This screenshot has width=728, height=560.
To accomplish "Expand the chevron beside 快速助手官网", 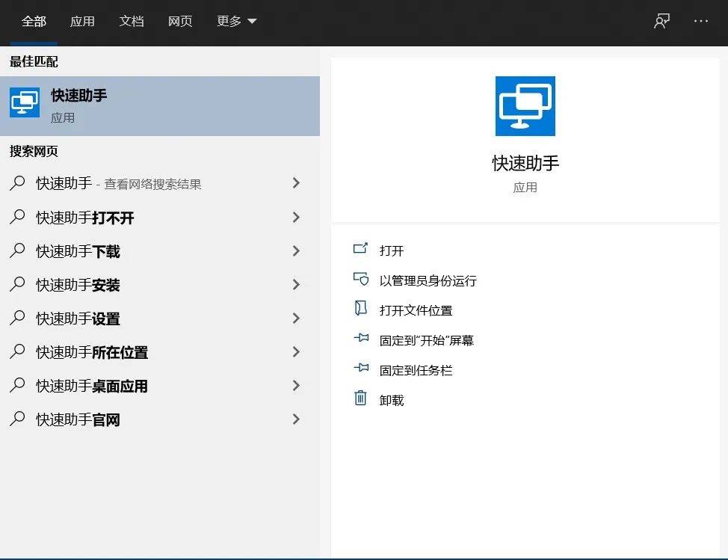I will point(296,419).
